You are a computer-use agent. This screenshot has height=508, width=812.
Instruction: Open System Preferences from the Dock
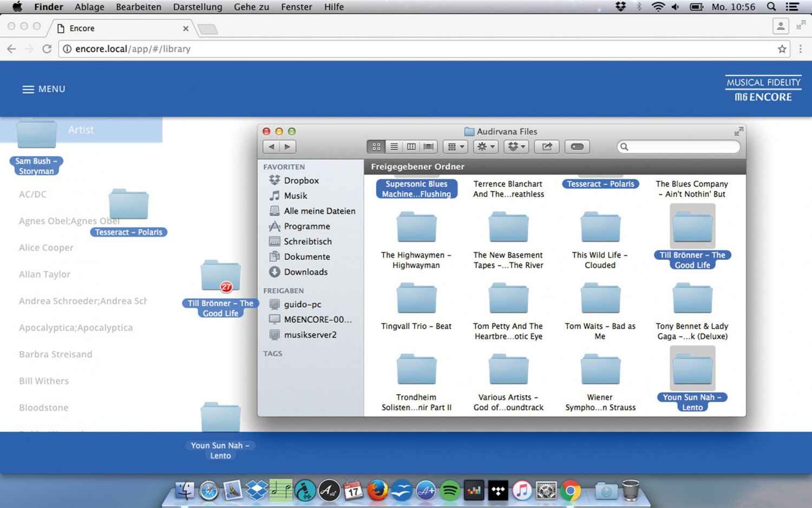pos(546,491)
